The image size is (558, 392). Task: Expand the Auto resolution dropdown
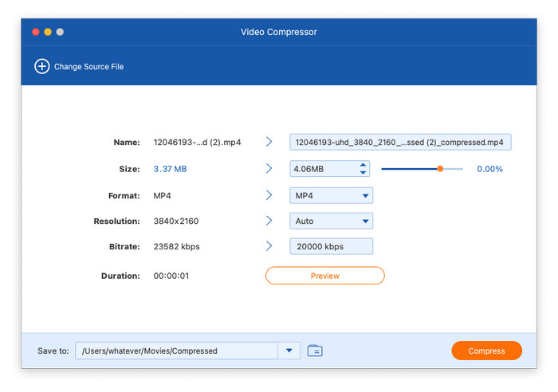[331, 221]
